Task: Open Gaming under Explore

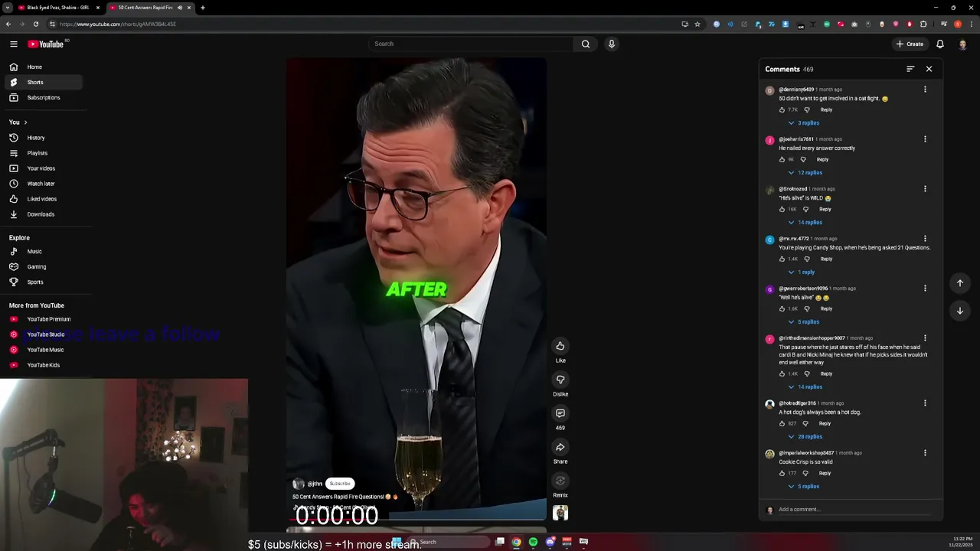Action: tap(43, 266)
